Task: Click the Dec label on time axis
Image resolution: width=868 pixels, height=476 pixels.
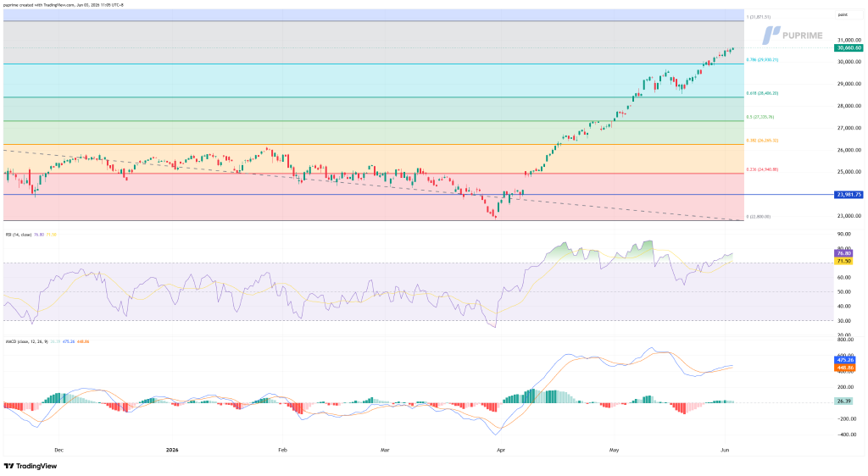Action: point(58,450)
